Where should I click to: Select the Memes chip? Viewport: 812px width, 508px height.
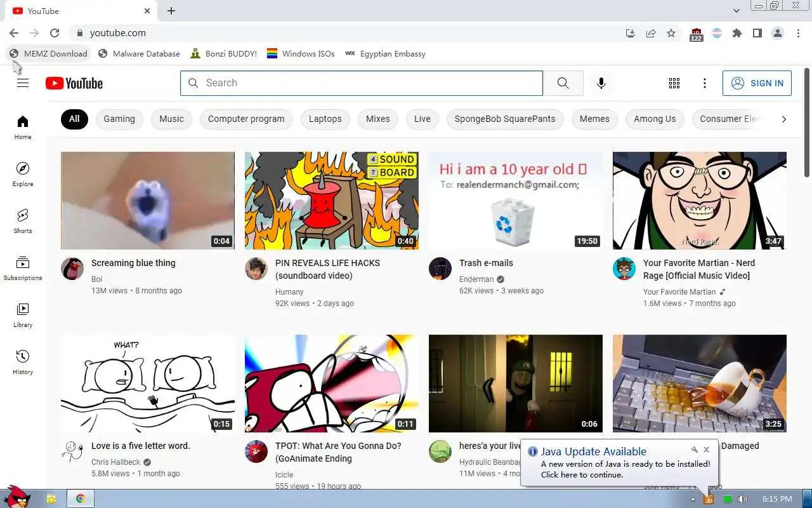click(594, 119)
